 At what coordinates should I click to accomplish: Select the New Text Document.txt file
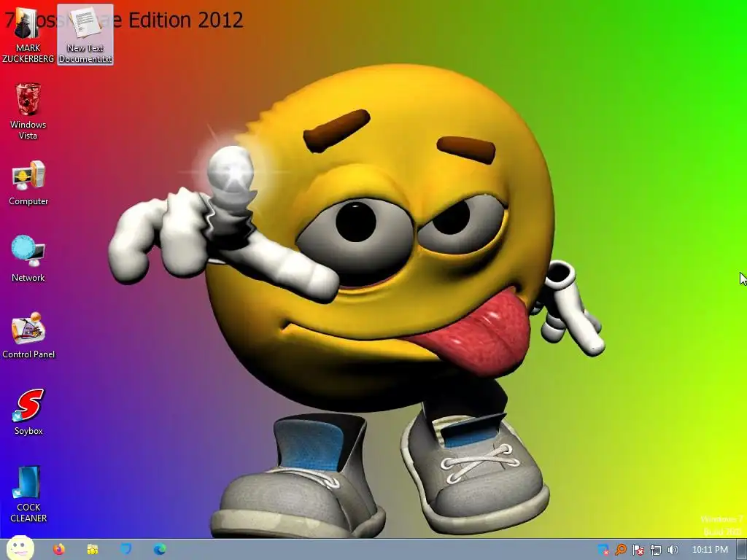85,35
